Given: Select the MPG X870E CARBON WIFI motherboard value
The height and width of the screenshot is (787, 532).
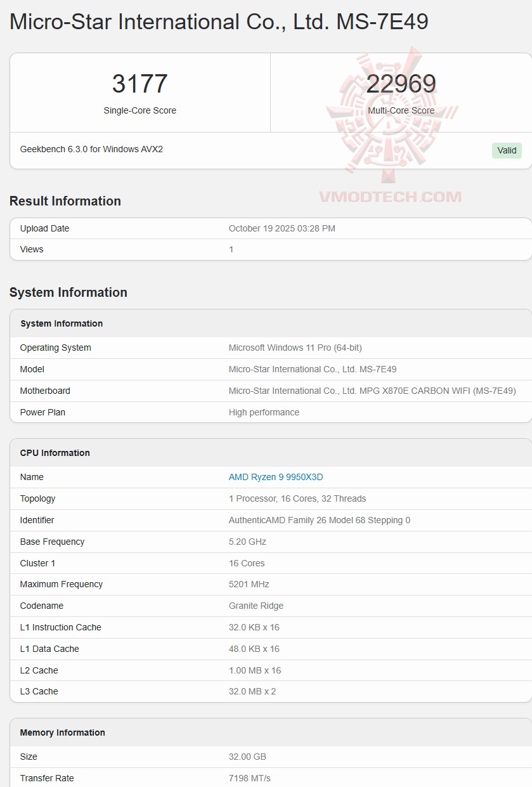Looking at the screenshot, I should [372, 391].
